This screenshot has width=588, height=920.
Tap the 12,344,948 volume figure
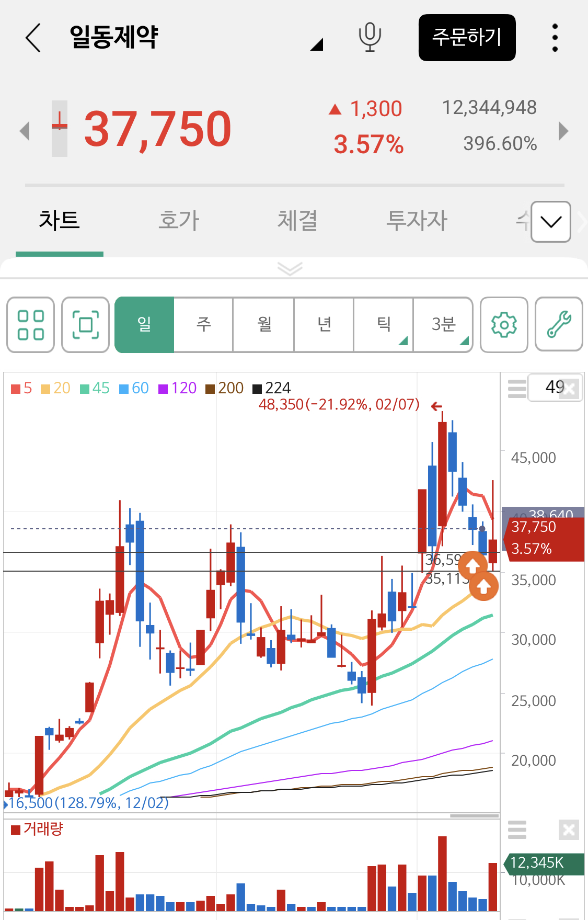[489, 108]
